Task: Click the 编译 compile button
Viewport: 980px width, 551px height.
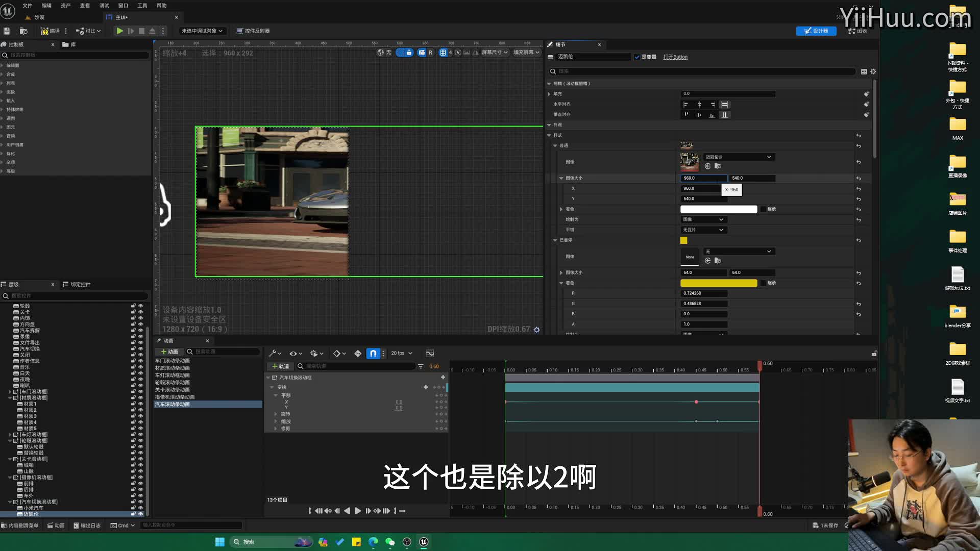Action: click(x=51, y=31)
